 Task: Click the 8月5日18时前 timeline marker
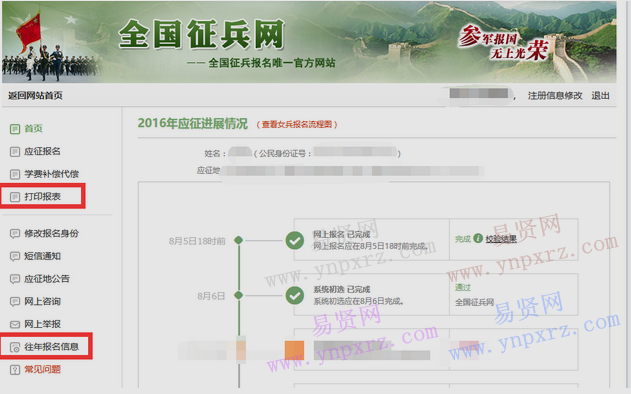point(238,241)
